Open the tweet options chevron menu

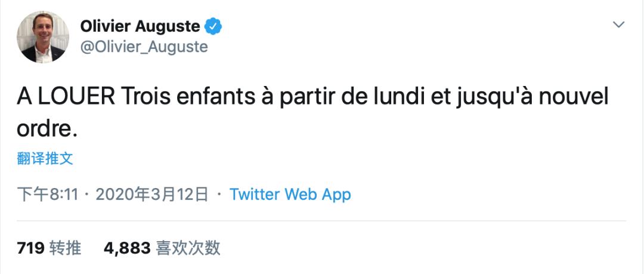point(619,25)
